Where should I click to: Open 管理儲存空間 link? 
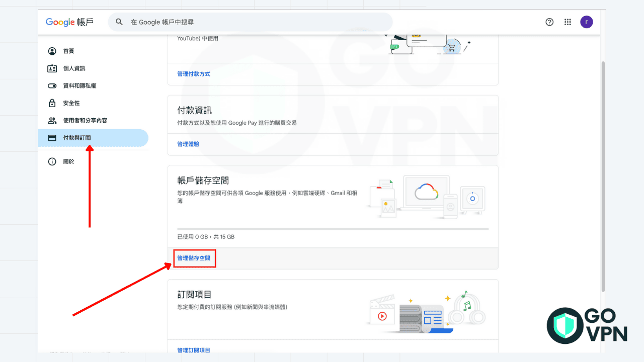point(194,258)
